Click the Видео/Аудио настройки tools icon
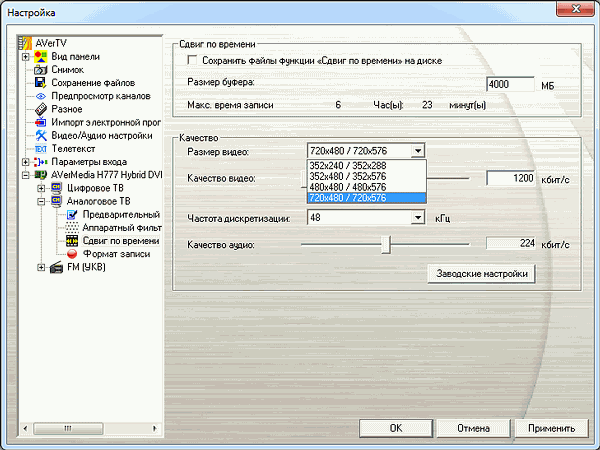This screenshot has width=600, height=450. click(41, 135)
